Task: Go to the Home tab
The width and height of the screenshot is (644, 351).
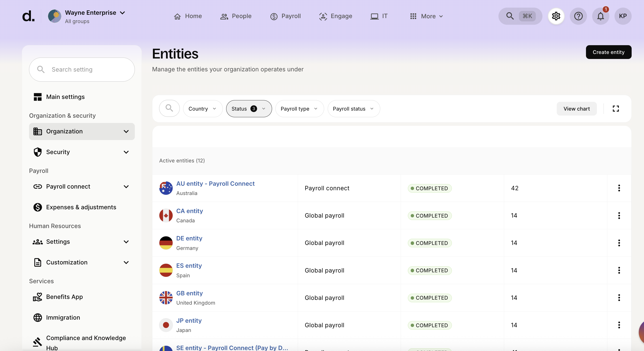Action: click(188, 16)
